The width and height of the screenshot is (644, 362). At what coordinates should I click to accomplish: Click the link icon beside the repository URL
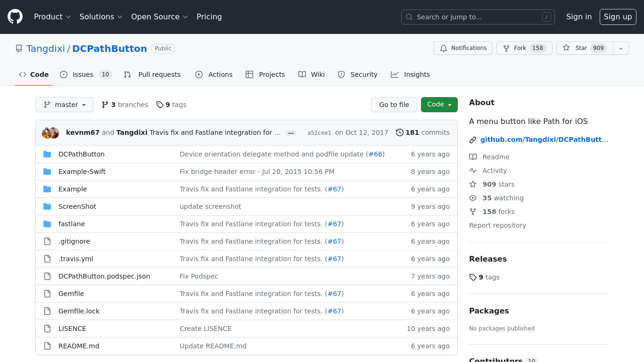coord(473,140)
